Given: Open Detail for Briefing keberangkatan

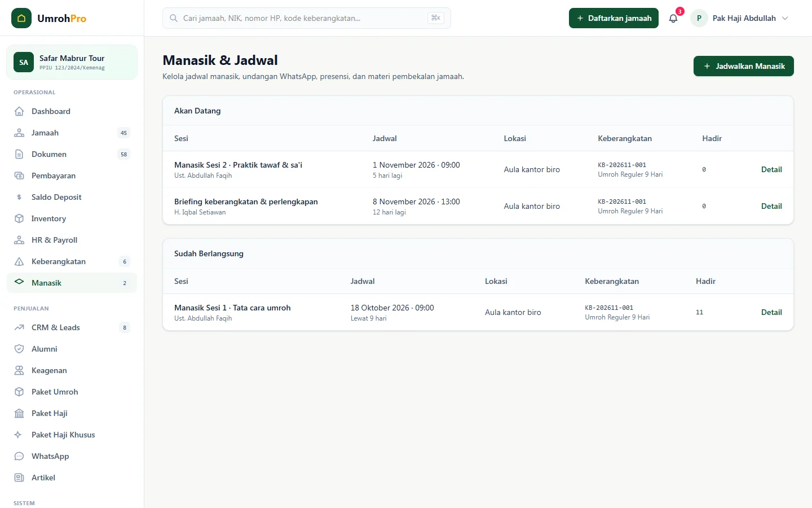Looking at the screenshot, I should (771, 206).
